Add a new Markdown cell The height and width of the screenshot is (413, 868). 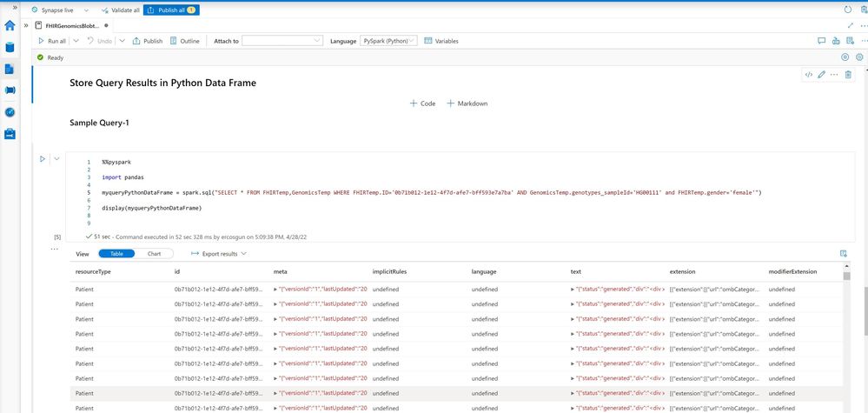click(467, 103)
